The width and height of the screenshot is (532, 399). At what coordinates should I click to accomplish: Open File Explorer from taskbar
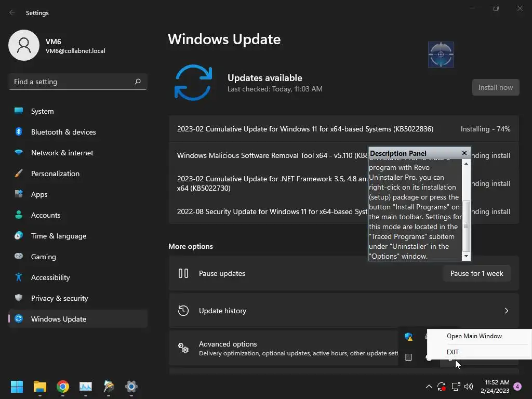tap(39, 387)
